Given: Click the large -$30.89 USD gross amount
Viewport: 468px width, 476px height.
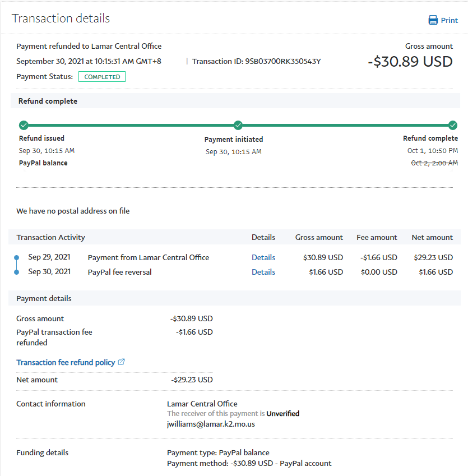Looking at the screenshot, I should [x=410, y=61].
